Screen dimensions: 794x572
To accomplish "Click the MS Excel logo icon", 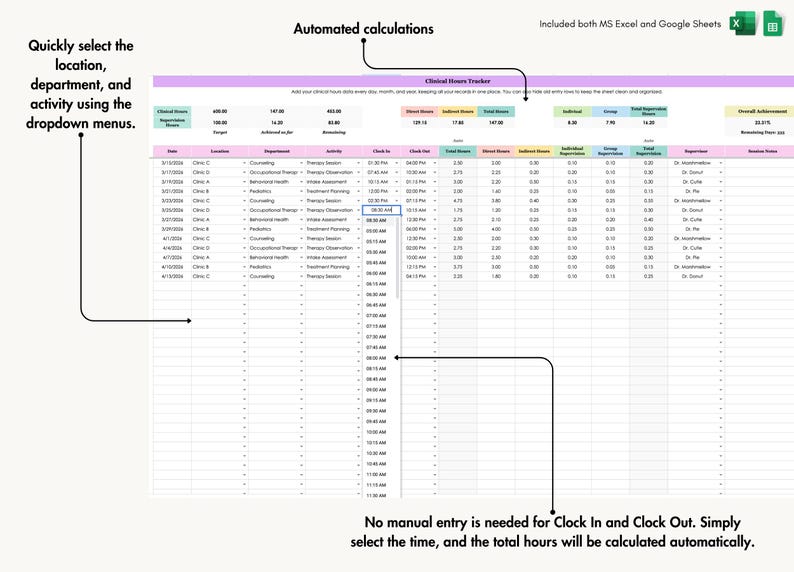I will coord(742,23).
